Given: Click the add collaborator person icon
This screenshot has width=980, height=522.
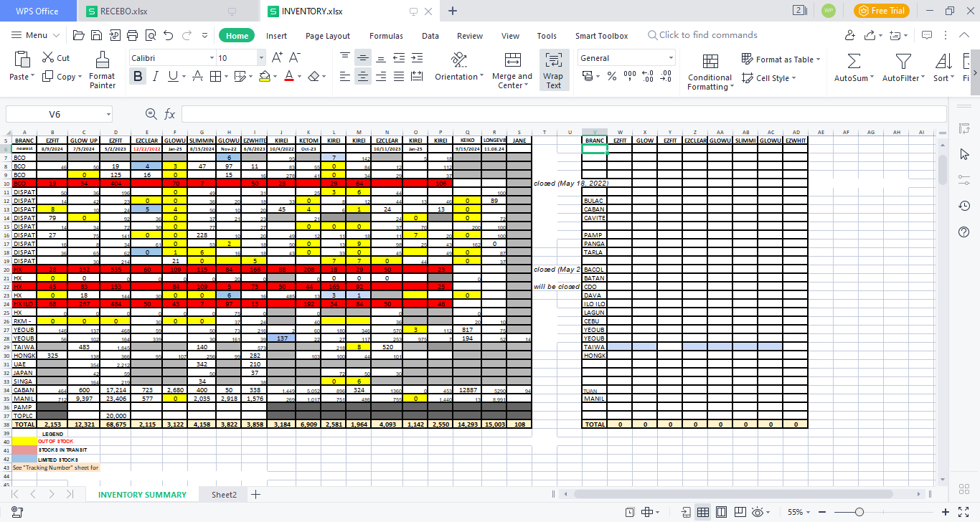Looking at the screenshot, I should [x=850, y=35].
